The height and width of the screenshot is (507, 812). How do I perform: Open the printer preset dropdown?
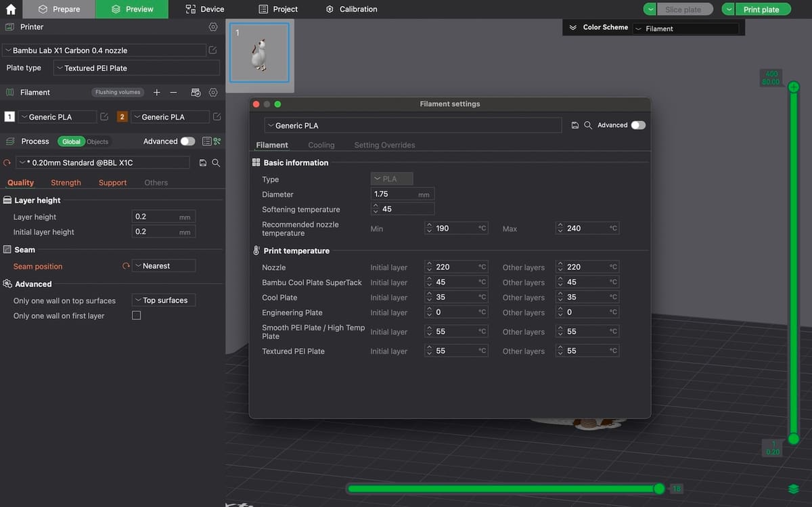point(104,50)
